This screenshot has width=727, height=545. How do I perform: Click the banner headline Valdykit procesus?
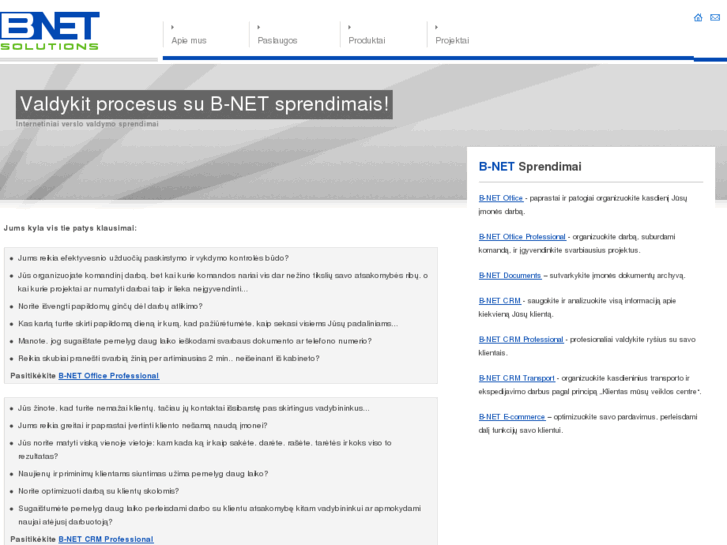pyautogui.click(x=204, y=104)
